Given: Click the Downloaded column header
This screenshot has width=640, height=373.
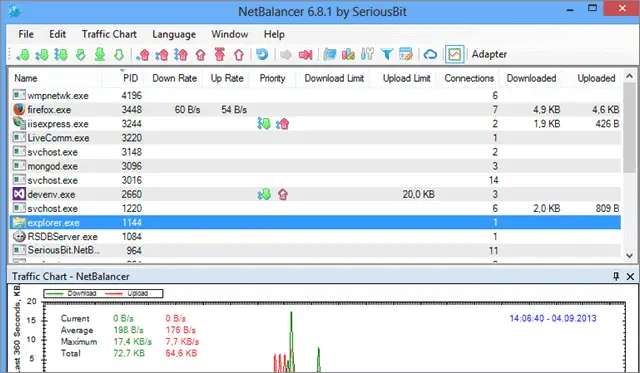Looking at the screenshot, I should pyautogui.click(x=531, y=78).
